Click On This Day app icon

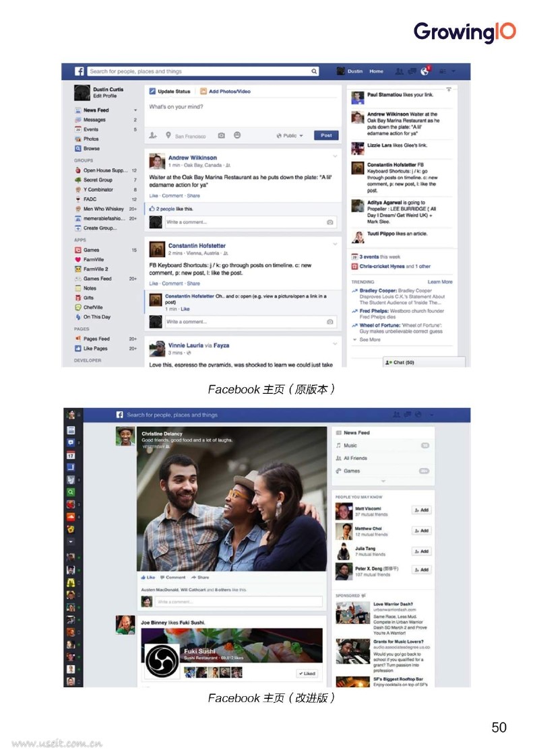pos(77,317)
